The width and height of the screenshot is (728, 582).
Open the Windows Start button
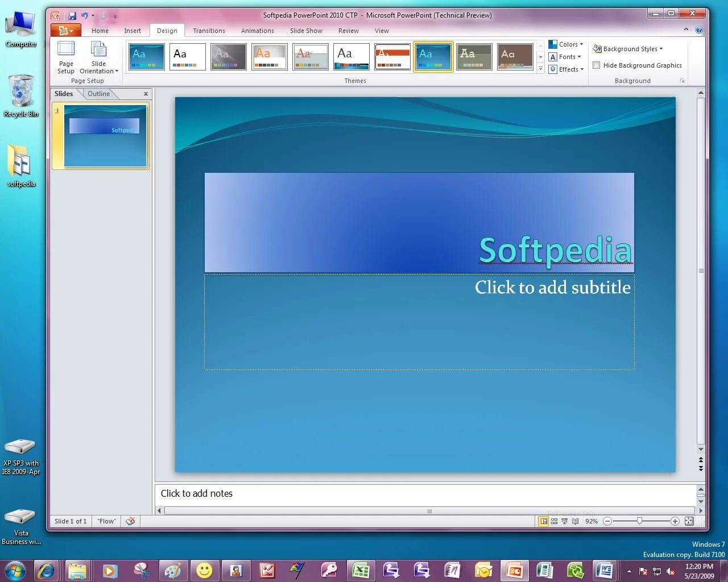click(x=15, y=570)
